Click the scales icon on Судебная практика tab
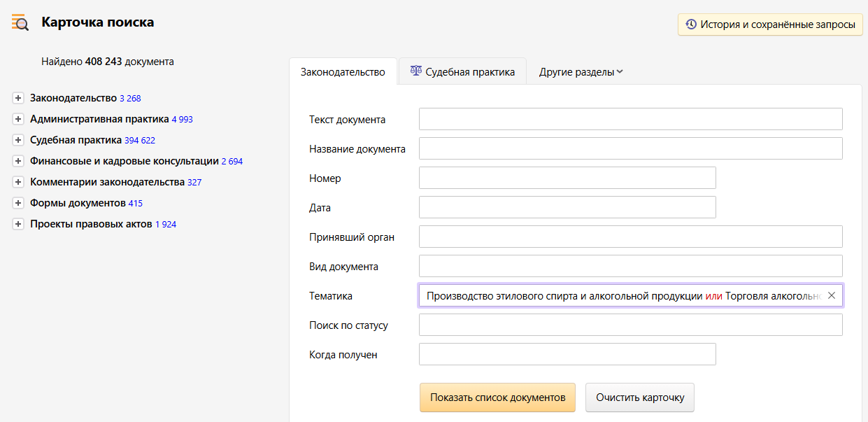 416,71
